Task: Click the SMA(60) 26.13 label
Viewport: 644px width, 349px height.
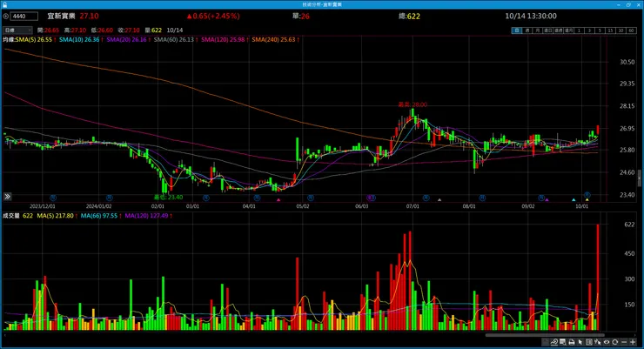Action: (176, 40)
